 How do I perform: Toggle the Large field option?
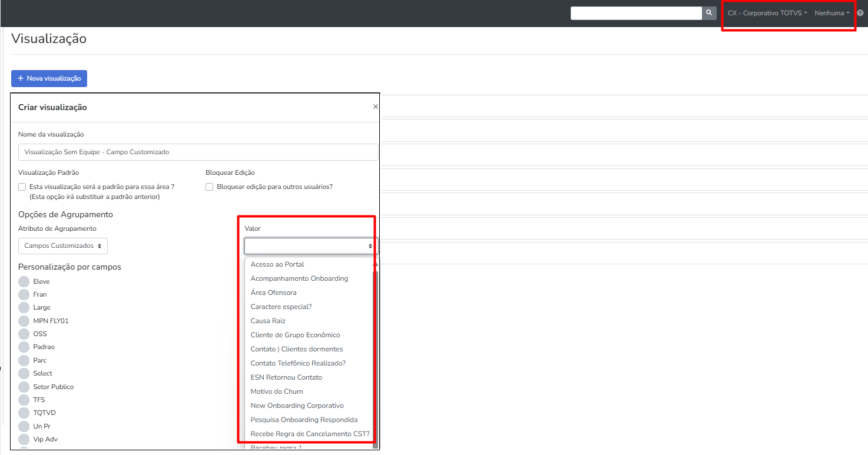coord(24,307)
